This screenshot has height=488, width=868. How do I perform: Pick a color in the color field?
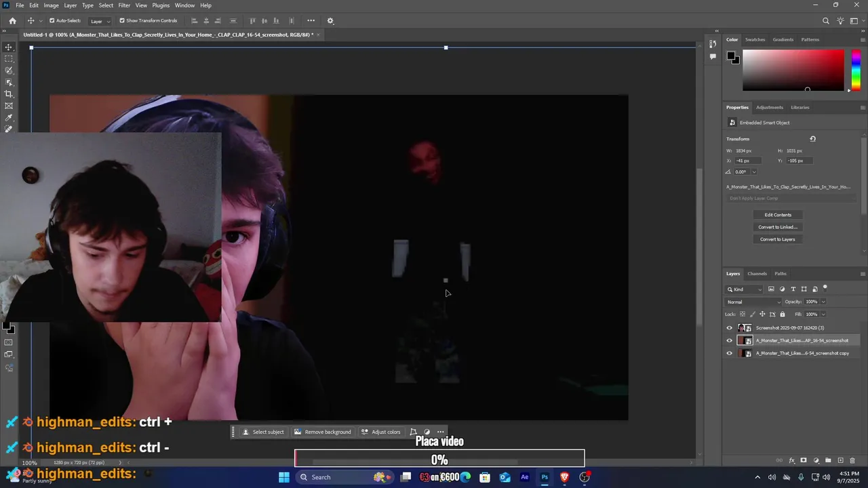[793, 70]
